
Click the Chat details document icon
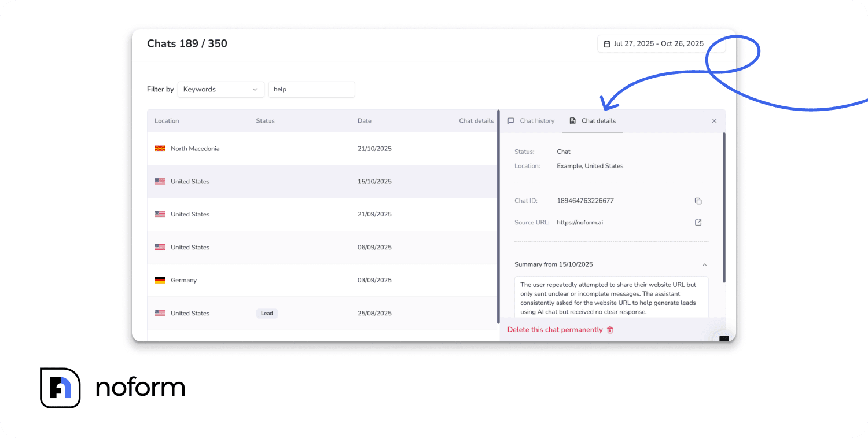[x=571, y=120]
